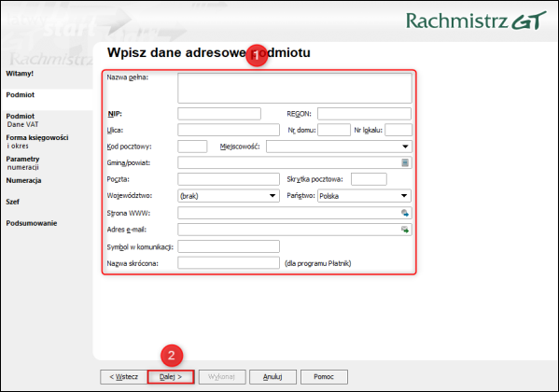Expand the Miejscowość dropdown
The image size is (559, 392).
tap(405, 147)
